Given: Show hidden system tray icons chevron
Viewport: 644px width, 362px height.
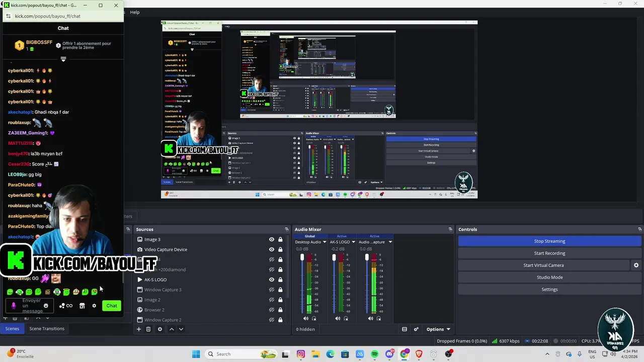Looking at the screenshot, I should click(x=548, y=354).
